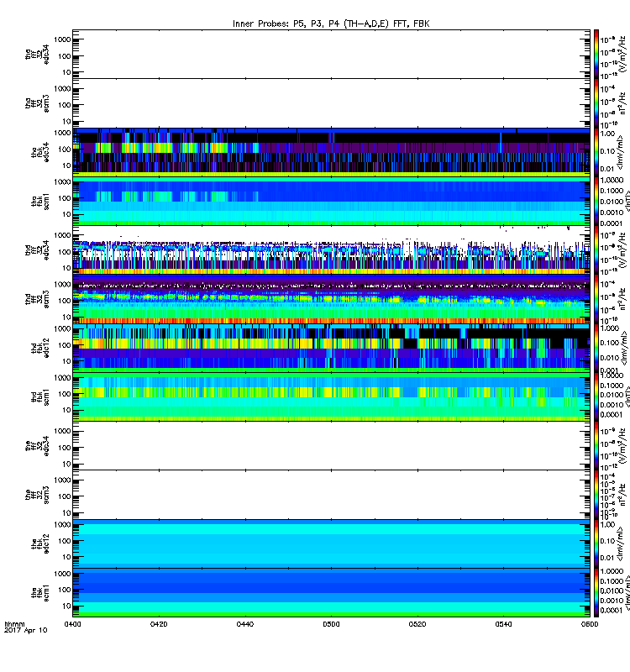Select the 0400 time axis label

point(73,623)
